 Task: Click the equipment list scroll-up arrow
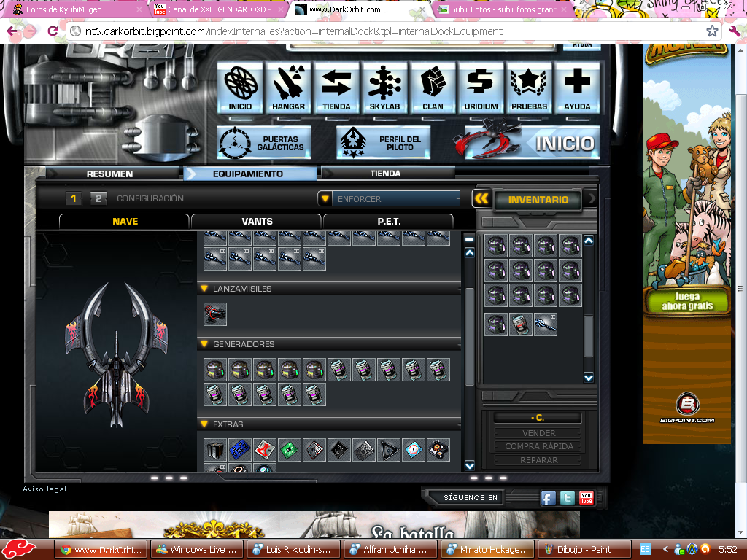click(470, 253)
